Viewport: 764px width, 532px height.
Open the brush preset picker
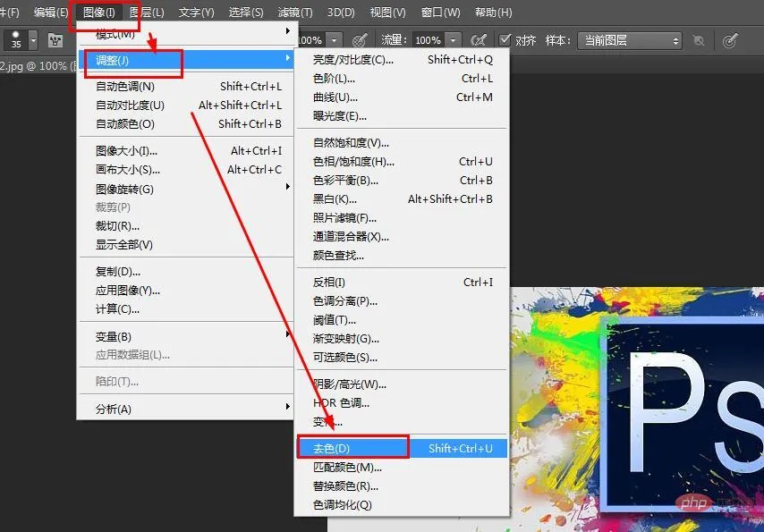[x=33, y=40]
